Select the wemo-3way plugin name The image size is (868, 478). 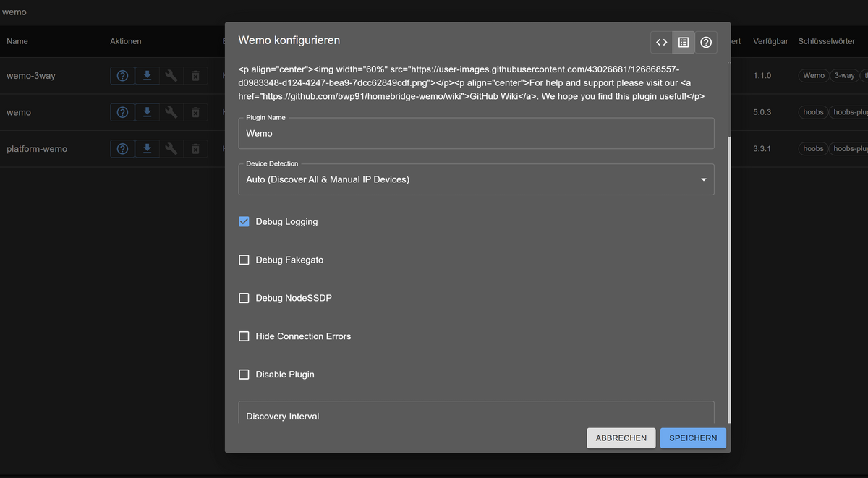pyautogui.click(x=31, y=75)
